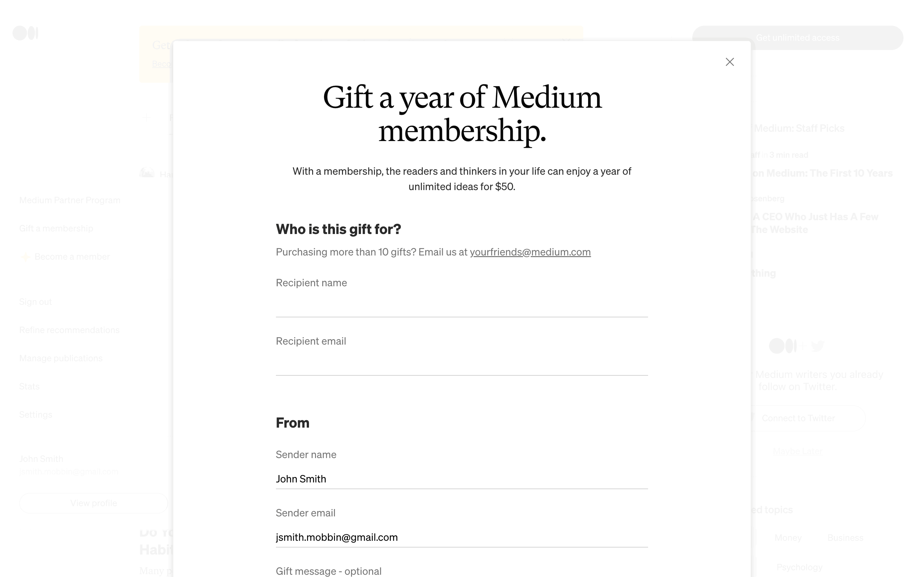The image size is (924, 577).
Task: Select the Business topic tag
Action: [x=845, y=538]
